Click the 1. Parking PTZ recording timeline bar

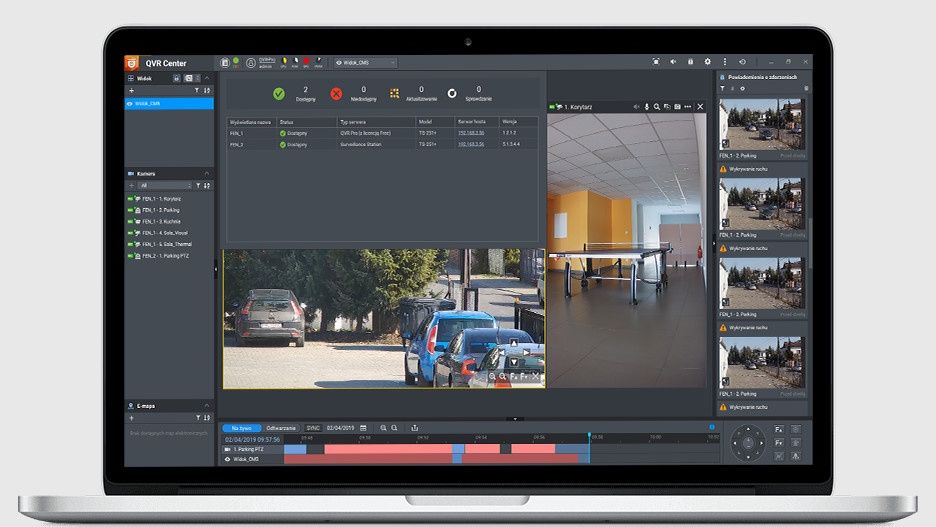[437, 449]
